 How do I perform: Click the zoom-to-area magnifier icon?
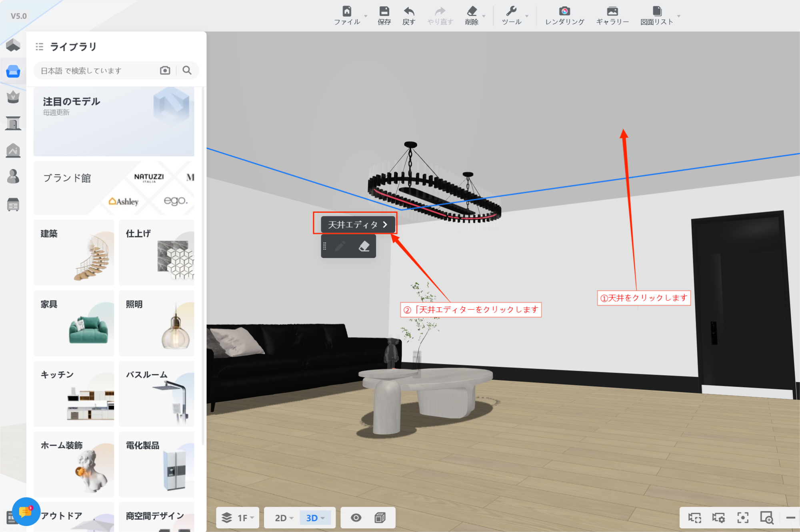pos(767,518)
